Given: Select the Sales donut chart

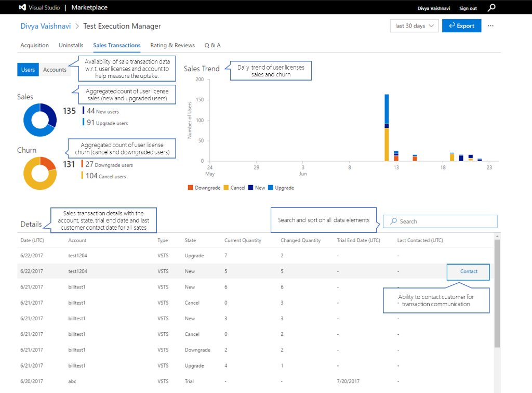Looking at the screenshot, I should (x=39, y=120).
